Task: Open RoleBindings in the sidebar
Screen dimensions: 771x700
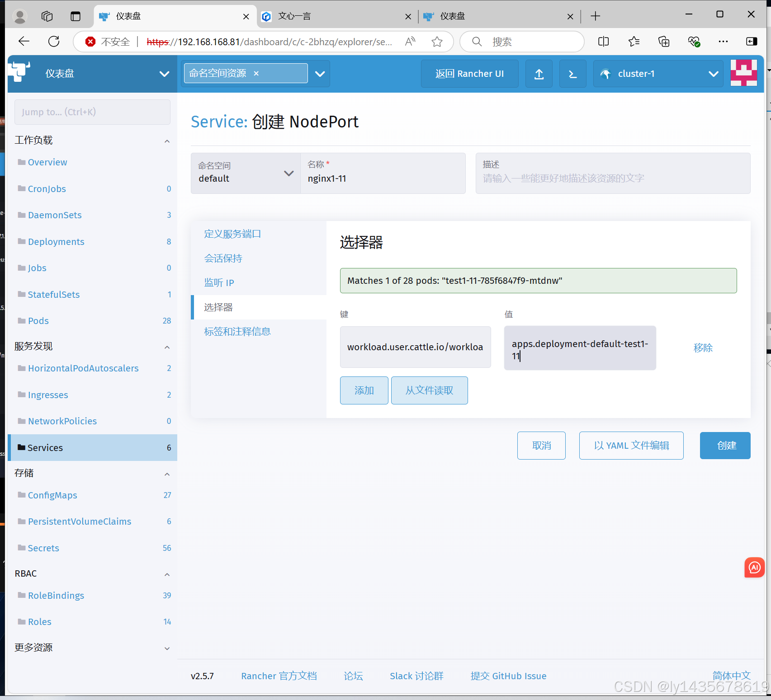Action: pyautogui.click(x=56, y=596)
